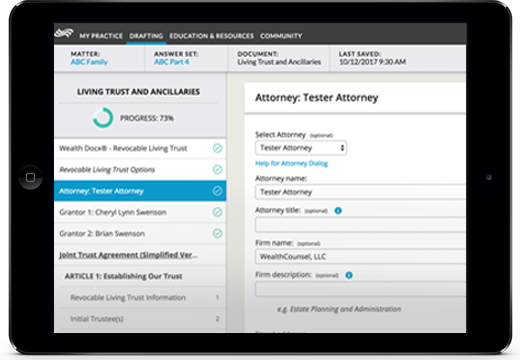Click checkmark beside Revocable Living Trust Options
520x360 pixels.
tap(217, 170)
